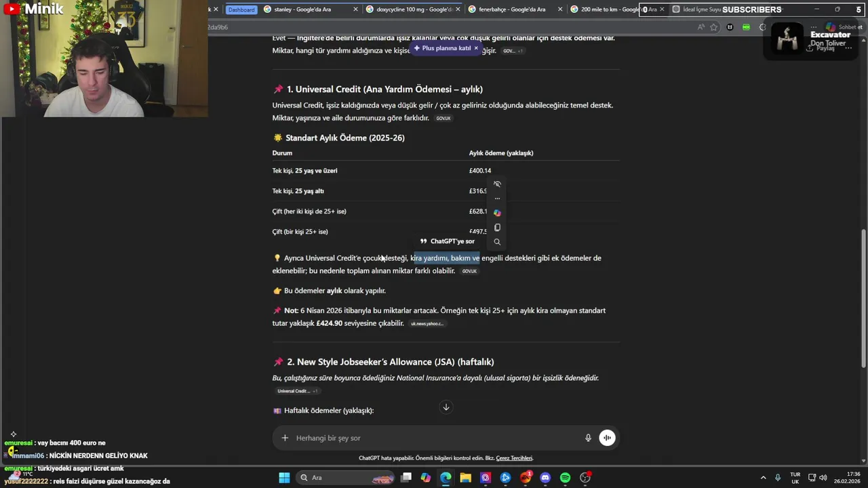Click the Excavator Don Toliver album thumbnail
The height and width of the screenshot is (488, 868).
[x=787, y=38]
